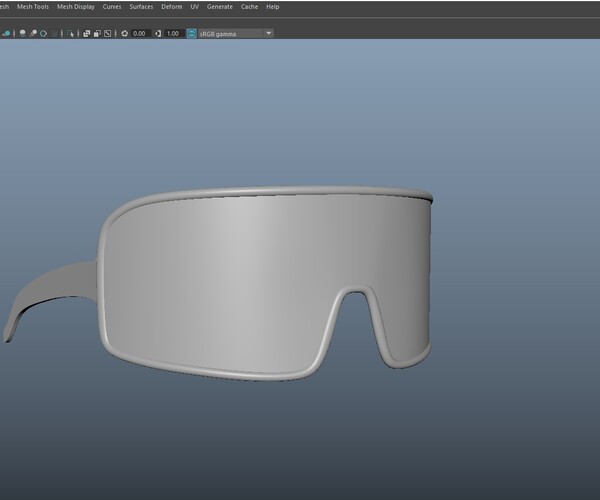Click the boxed arrow toolbar icon
The width and height of the screenshot is (600, 500).
tap(108, 34)
